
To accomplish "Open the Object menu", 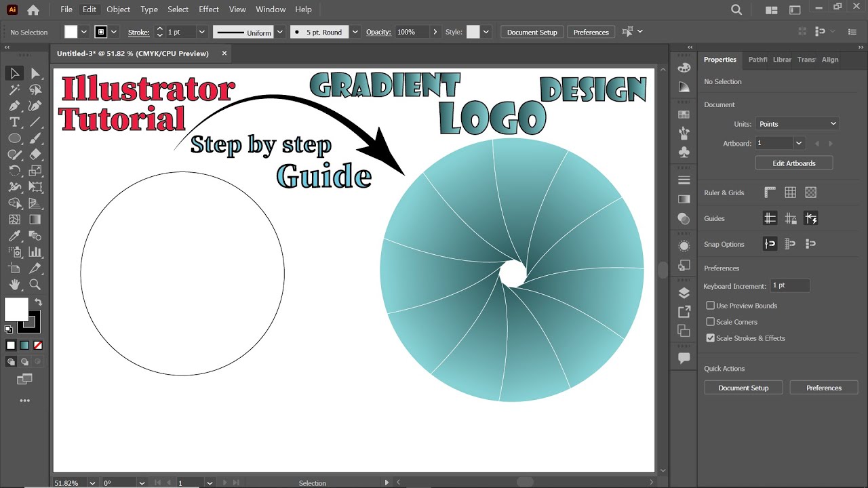I will pyautogui.click(x=119, y=9).
